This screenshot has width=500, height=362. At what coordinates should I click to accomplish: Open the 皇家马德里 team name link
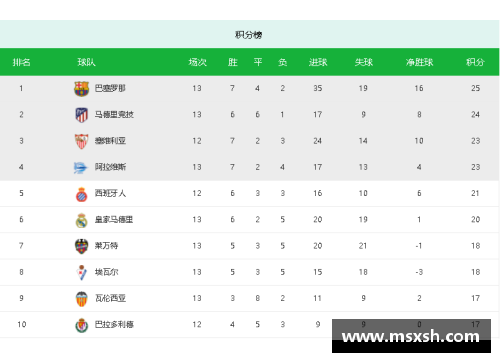pyautogui.click(x=114, y=220)
